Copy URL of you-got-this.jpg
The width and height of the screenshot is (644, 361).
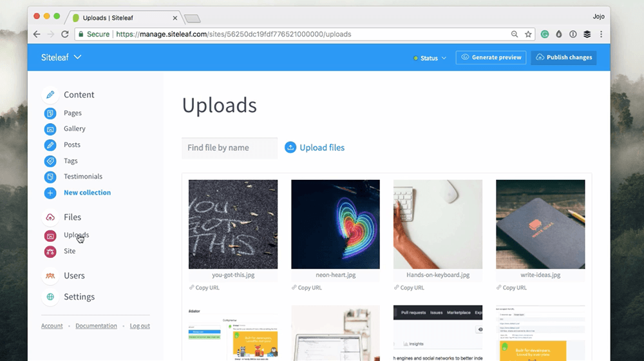pyautogui.click(x=207, y=288)
